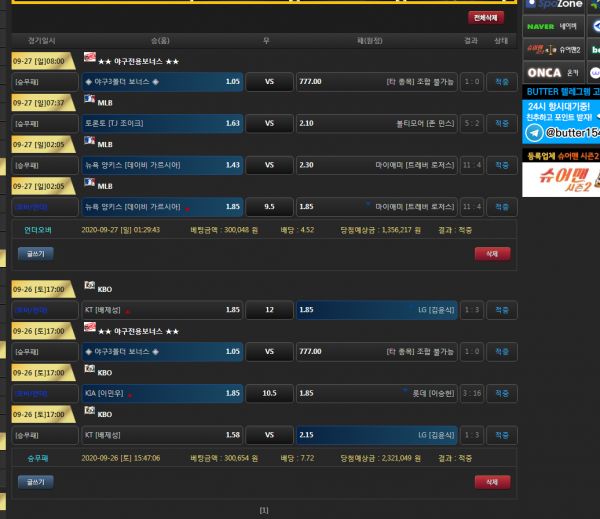Open the ONCA 온카 shortcut
600x519 pixels.
[x=553, y=72]
